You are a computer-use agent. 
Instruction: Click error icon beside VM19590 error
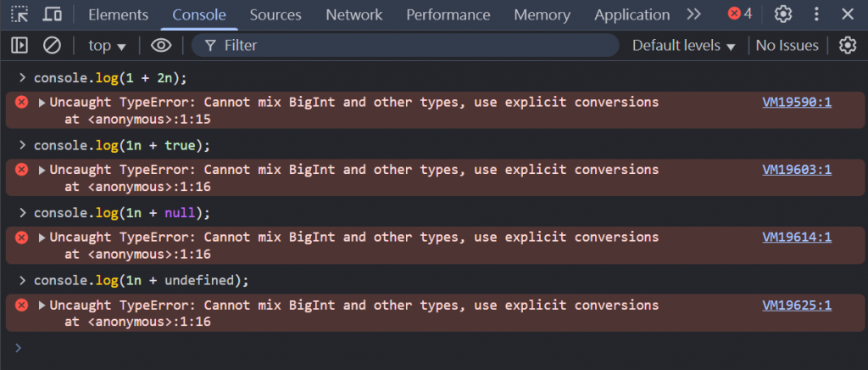(22, 103)
